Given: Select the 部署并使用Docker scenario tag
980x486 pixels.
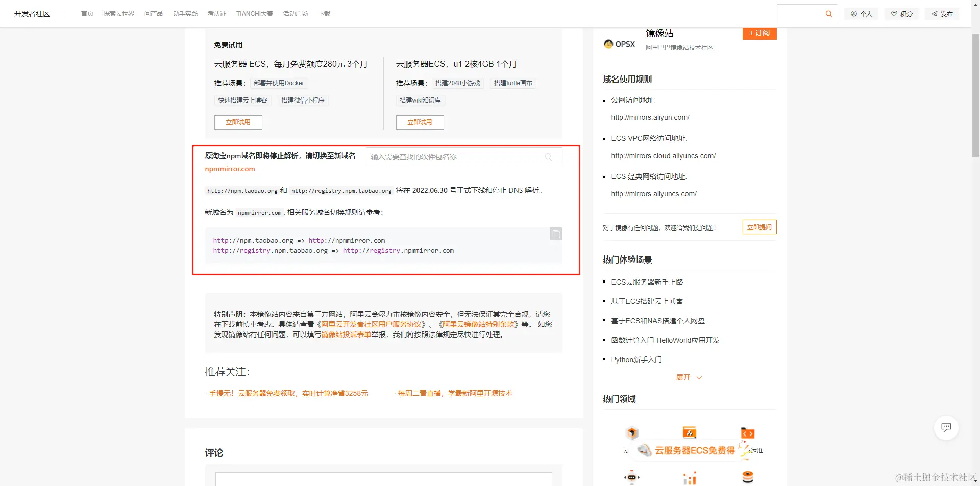Looking at the screenshot, I should (x=279, y=83).
